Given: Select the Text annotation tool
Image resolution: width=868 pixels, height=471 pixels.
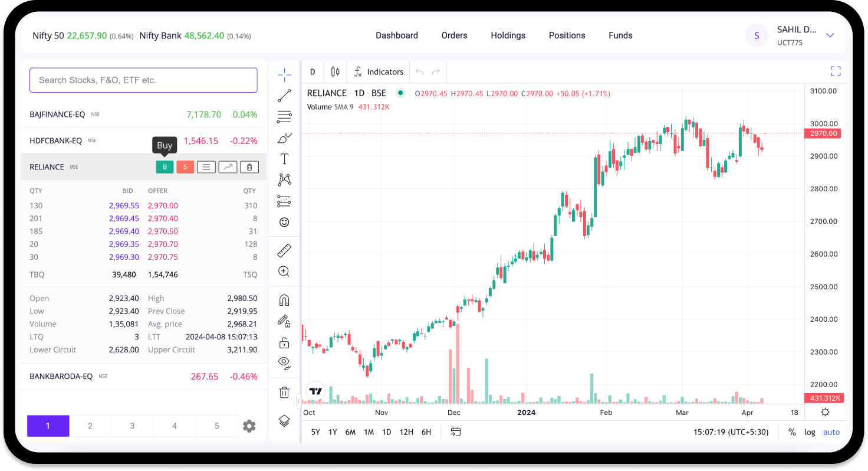Looking at the screenshot, I should click(x=284, y=158).
